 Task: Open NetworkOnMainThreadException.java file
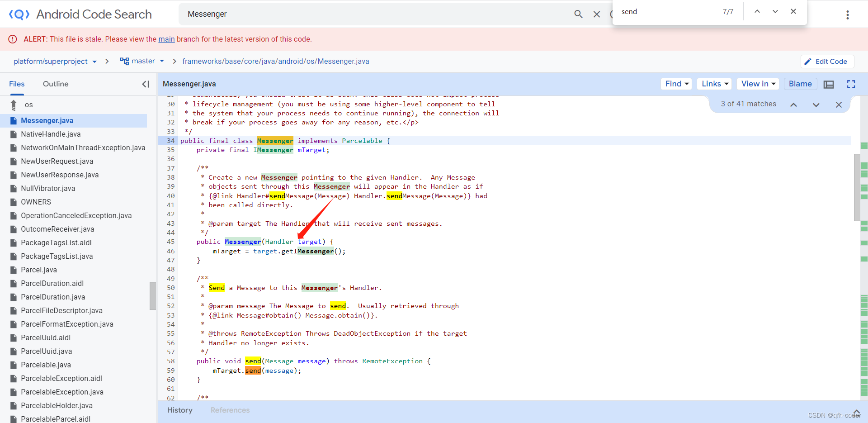[x=83, y=148]
